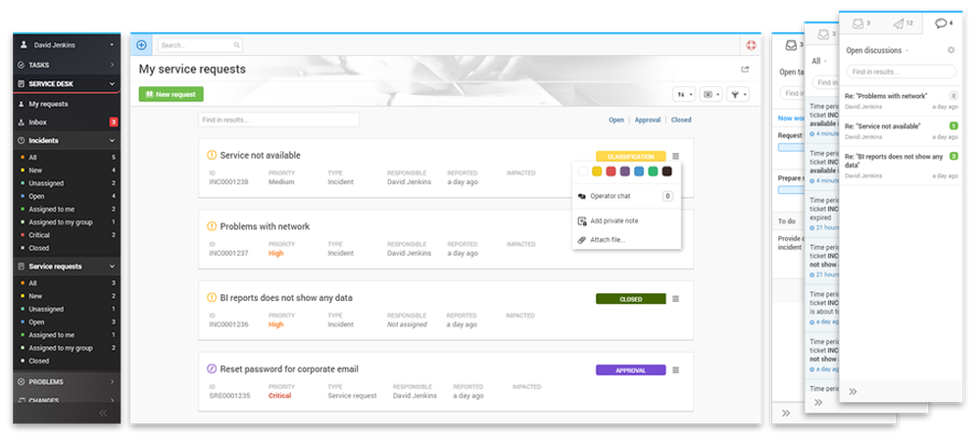
Task: Click warning icon beside Problems with network
Action: coord(212,226)
